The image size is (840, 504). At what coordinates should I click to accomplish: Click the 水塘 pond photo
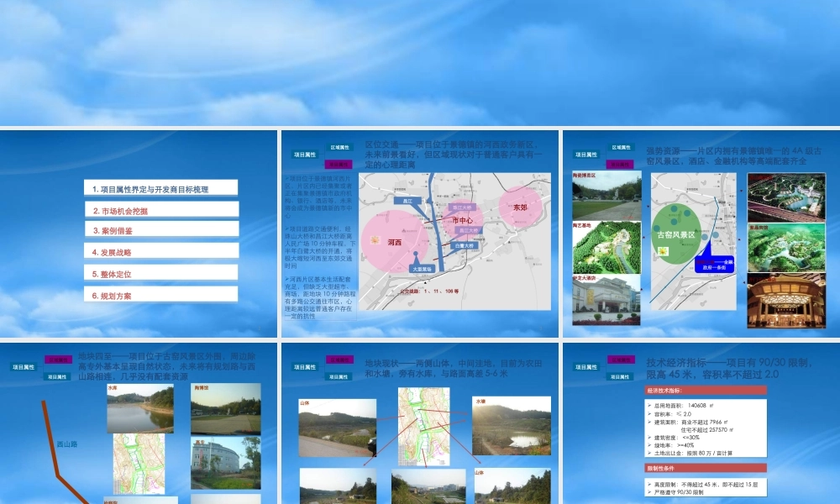(512, 426)
